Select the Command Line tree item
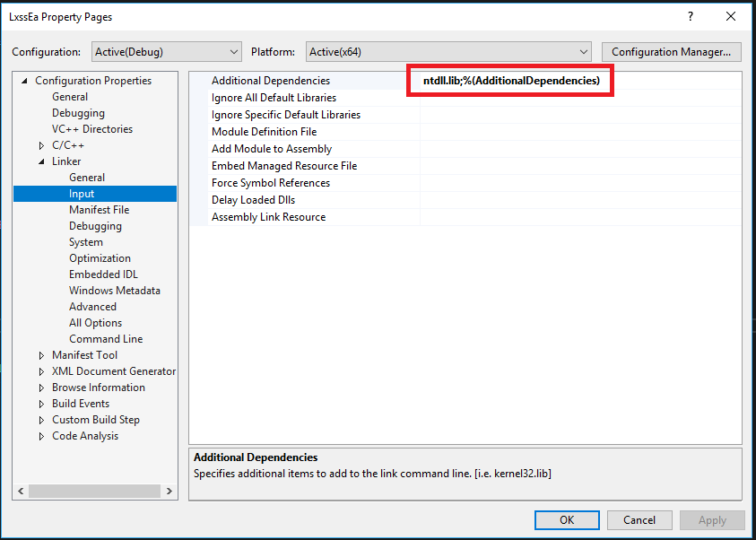 [x=104, y=338]
